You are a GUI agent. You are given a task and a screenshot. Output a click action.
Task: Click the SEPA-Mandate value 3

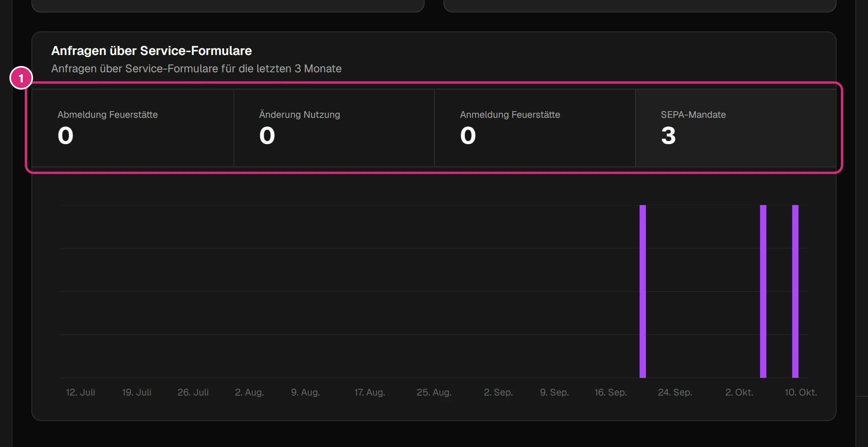[668, 136]
